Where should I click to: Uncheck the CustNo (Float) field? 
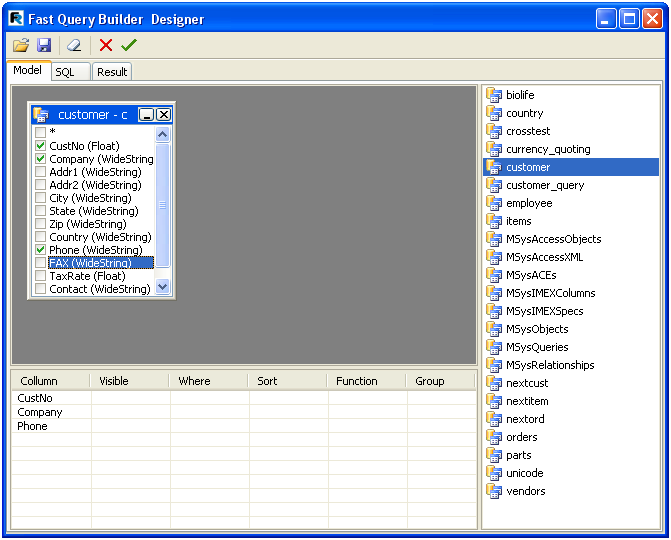pyautogui.click(x=40, y=146)
